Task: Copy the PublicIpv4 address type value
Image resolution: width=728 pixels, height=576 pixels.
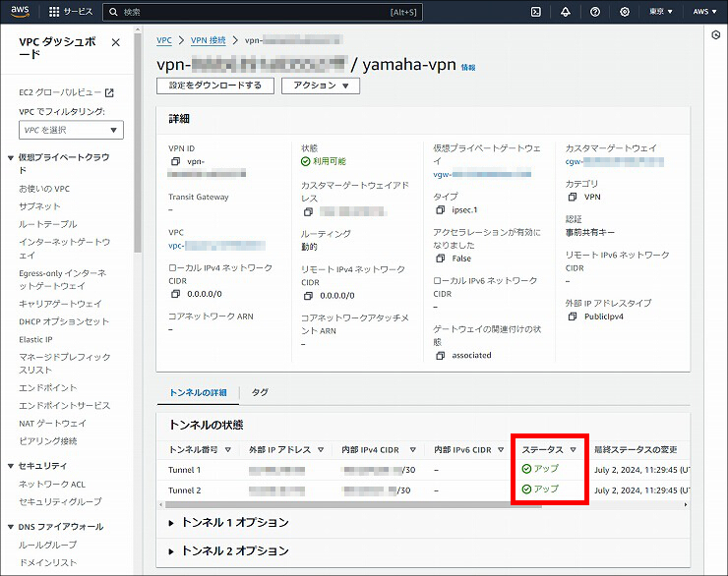Action: point(573,317)
